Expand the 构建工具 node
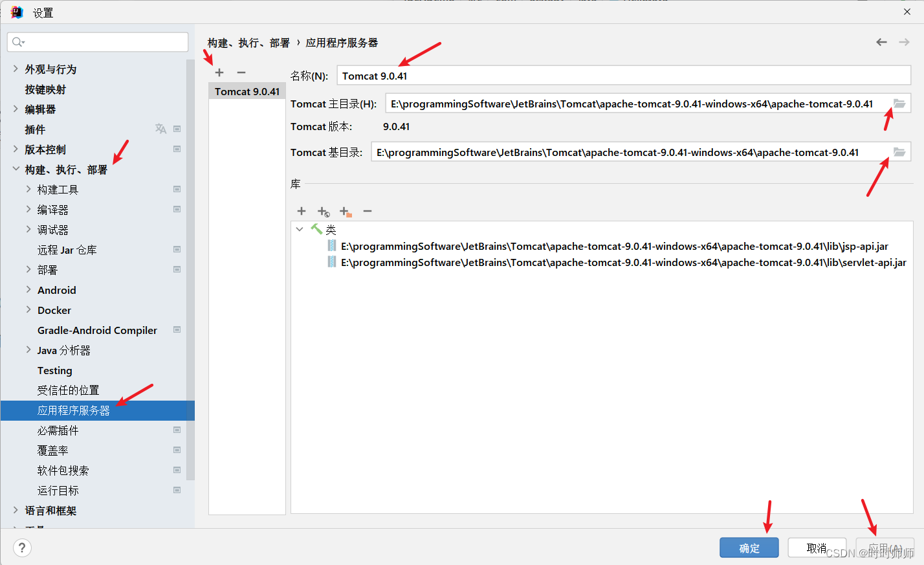This screenshot has height=565, width=924. (x=28, y=189)
